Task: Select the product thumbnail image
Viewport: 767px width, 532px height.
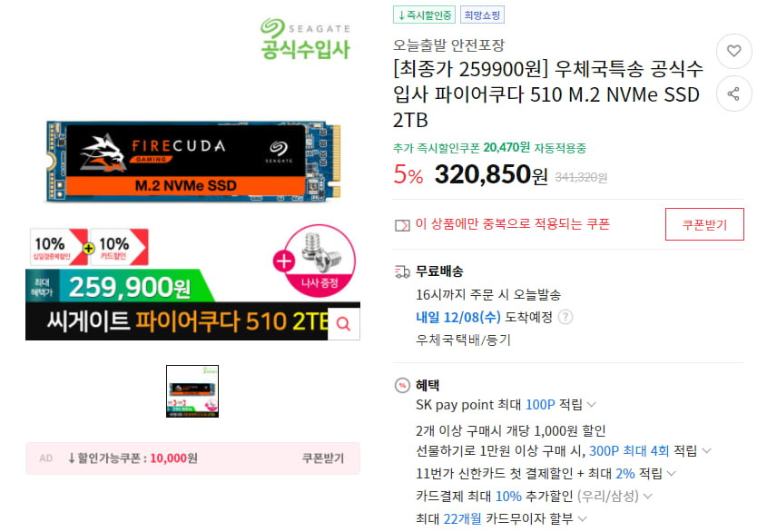Action: 192,391
